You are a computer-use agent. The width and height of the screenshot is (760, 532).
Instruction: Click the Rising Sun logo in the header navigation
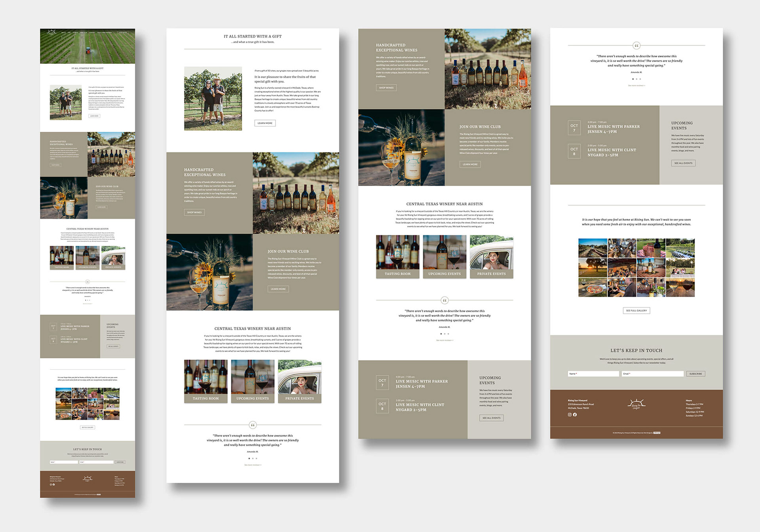51,32
